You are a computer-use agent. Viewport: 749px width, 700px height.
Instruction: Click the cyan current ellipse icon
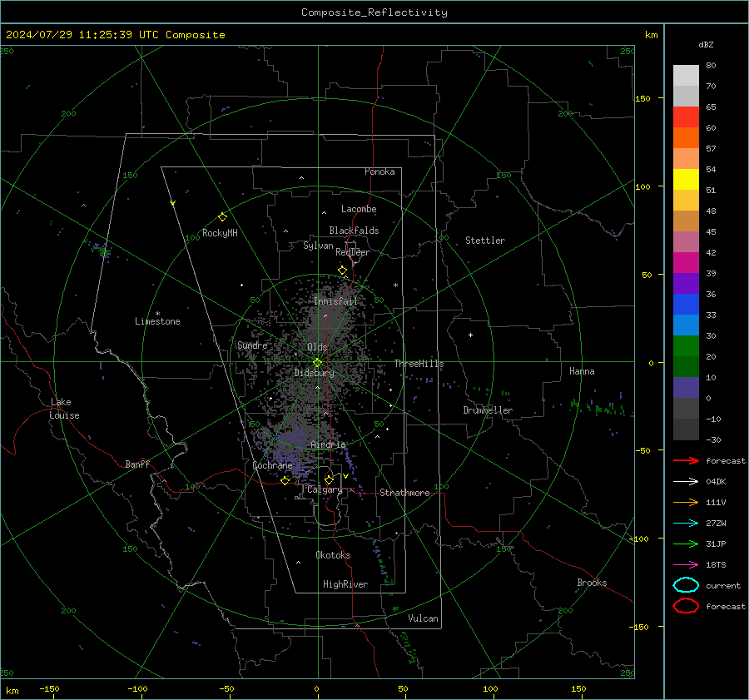(686, 585)
